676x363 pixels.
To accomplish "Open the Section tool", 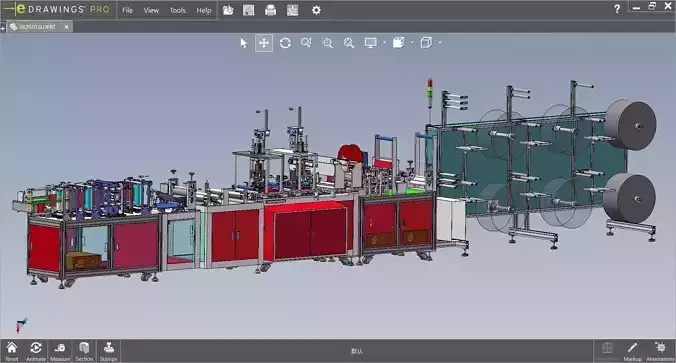I will [84, 351].
